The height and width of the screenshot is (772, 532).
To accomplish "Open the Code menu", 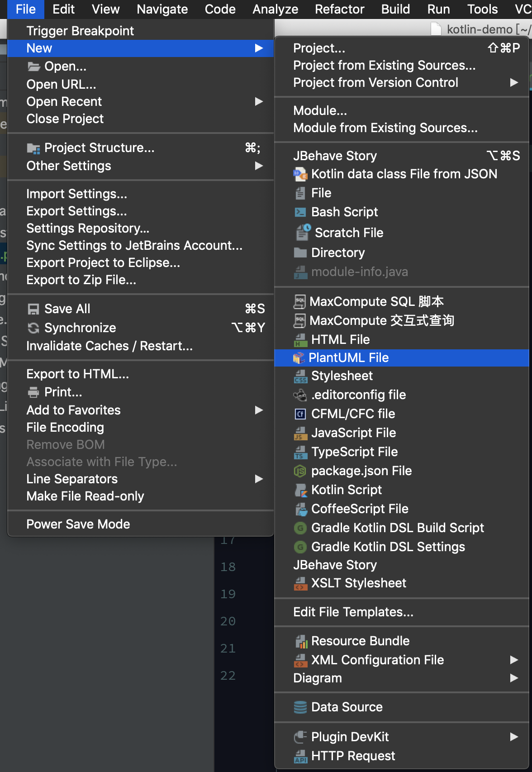I will 220,9.
